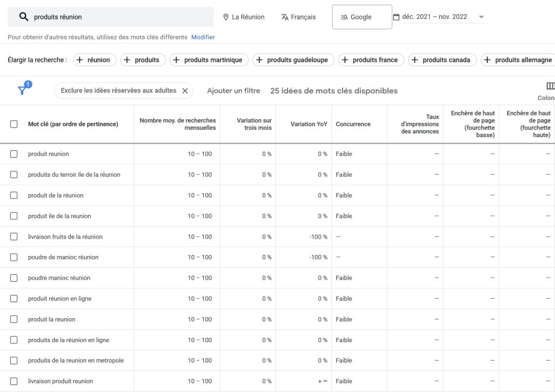Add the produits france keyword chip
The height and width of the screenshot is (392, 555).
(371, 60)
